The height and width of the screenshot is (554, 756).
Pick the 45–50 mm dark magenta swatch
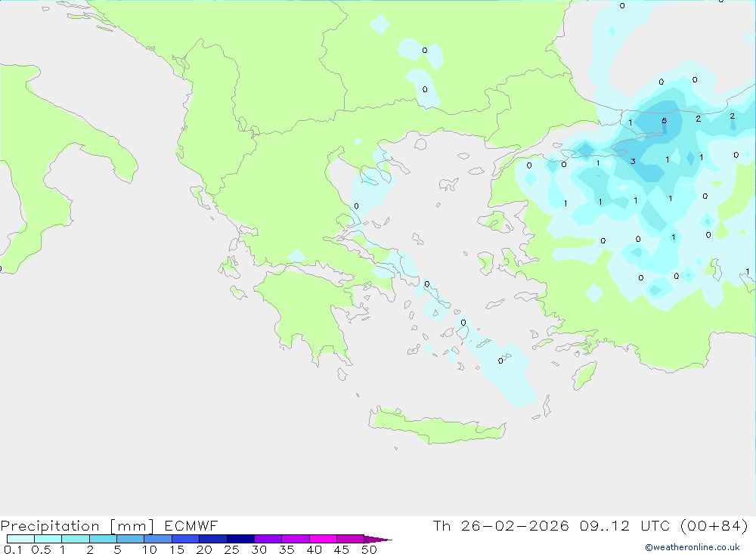351,539
